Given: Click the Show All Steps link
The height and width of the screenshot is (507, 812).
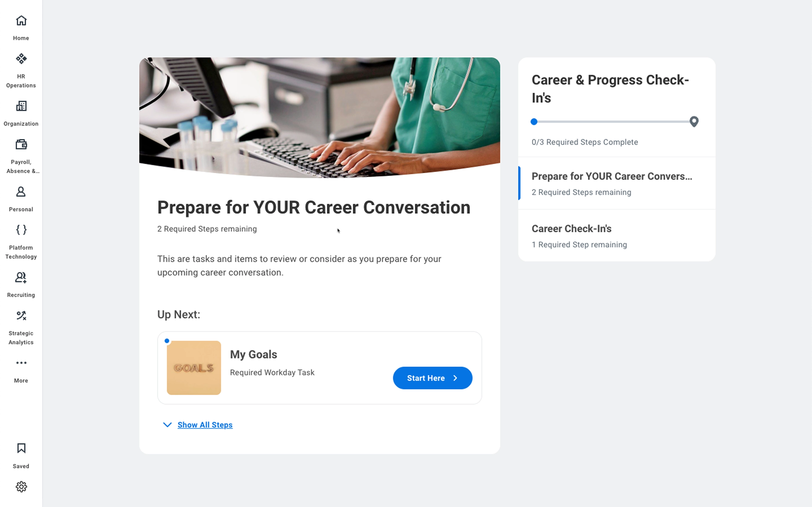Looking at the screenshot, I should click(205, 425).
